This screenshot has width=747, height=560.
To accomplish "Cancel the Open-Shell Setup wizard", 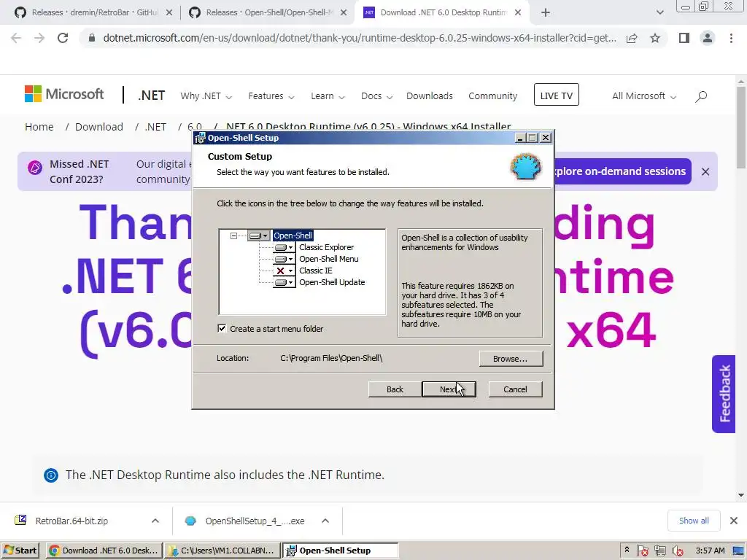I will tap(515, 389).
